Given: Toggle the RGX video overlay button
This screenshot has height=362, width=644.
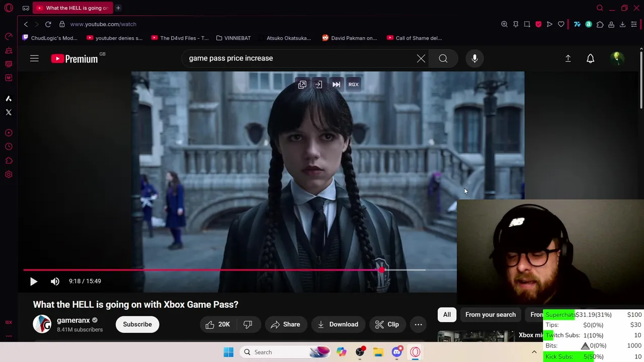Looking at the screenshot, I should (354, 84).
